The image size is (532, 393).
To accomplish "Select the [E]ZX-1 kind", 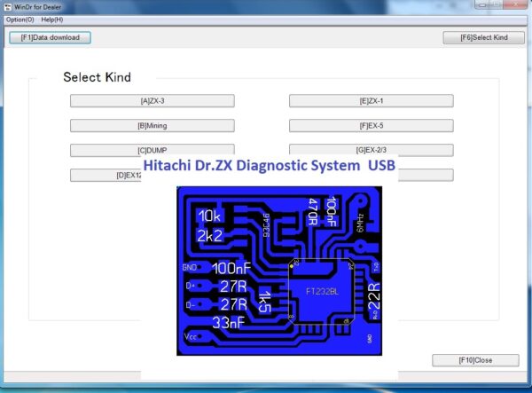I will 372,101.
